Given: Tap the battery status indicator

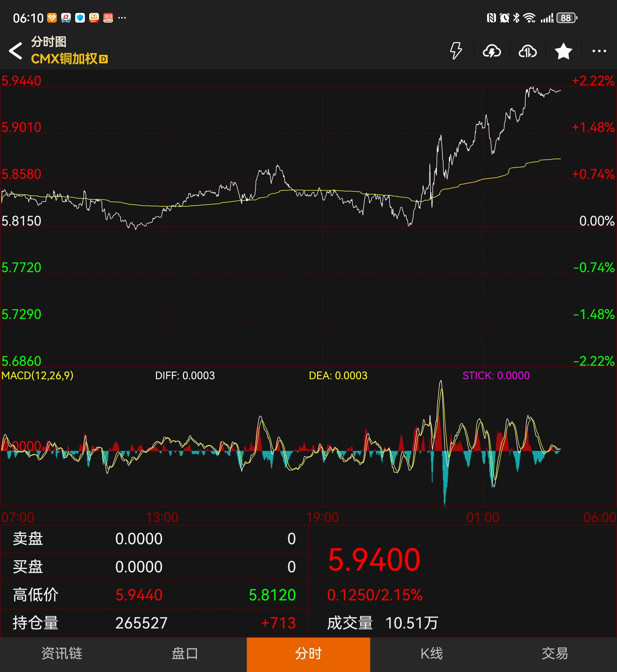Looking at the screenshot, I should coord(567,18).
